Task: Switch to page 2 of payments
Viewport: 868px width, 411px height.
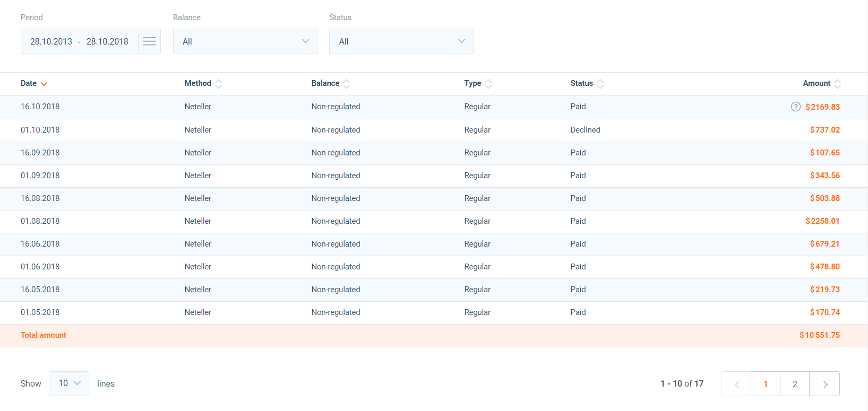Action: pyautogui.click(x=795, y=384)
